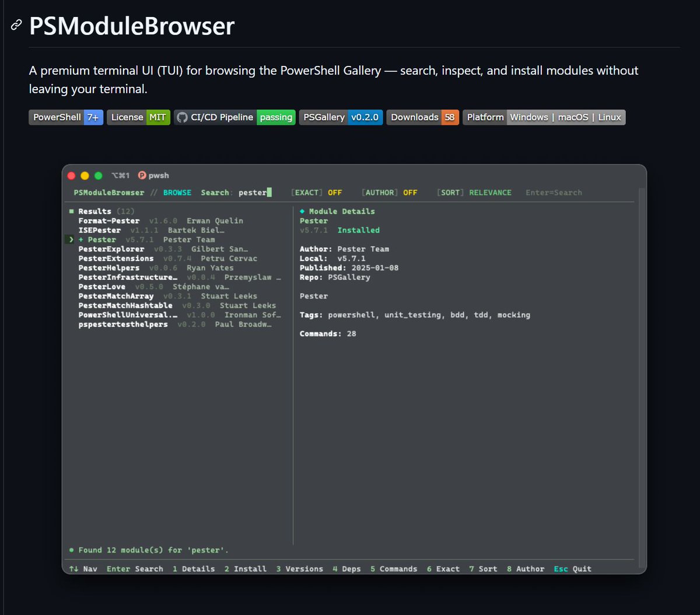Open the License MIT badge
The width and height of the screenshot is (700, 615).
pyautogui.click(x=138, y=117)
